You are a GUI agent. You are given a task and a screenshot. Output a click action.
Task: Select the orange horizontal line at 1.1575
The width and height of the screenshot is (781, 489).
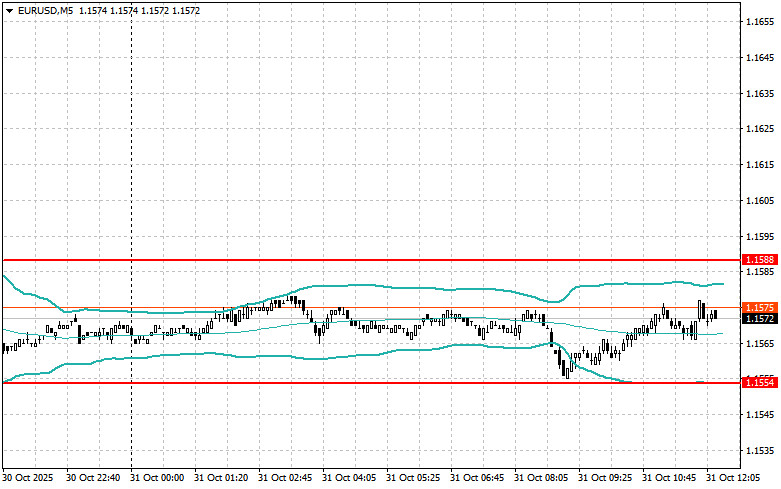pos(371,308)
